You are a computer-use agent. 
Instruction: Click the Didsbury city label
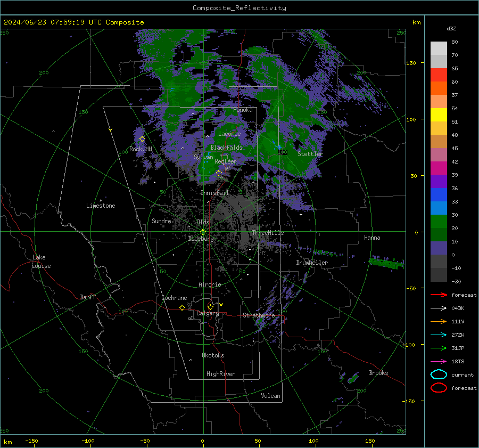click(201, 239)
